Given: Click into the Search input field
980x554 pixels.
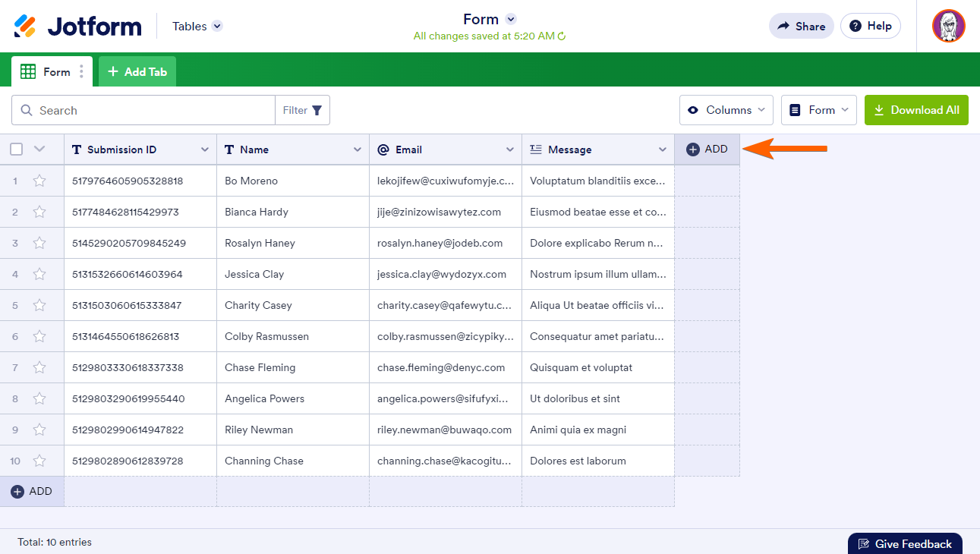Looking at the screenshot, I should pos(152,110).
